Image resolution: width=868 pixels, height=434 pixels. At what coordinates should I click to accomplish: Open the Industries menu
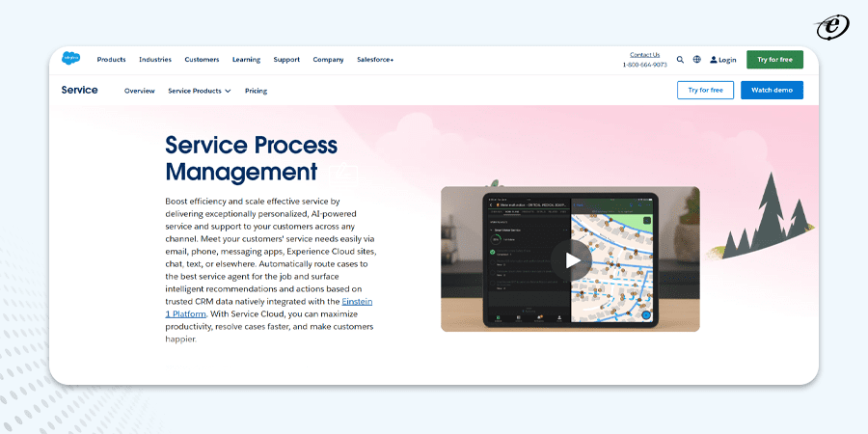[155, 60]
